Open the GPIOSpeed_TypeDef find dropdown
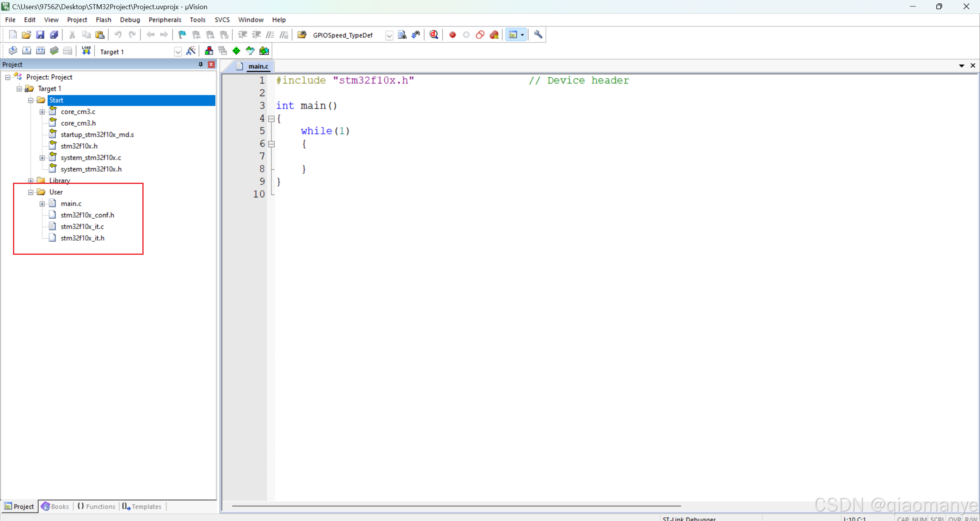 click(x=389, y=35)
